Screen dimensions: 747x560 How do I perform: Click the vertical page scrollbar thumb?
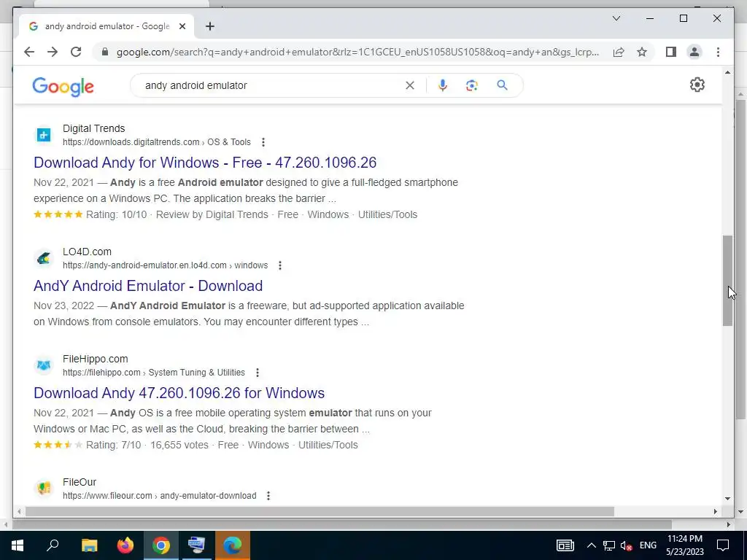tap(727, 281)
